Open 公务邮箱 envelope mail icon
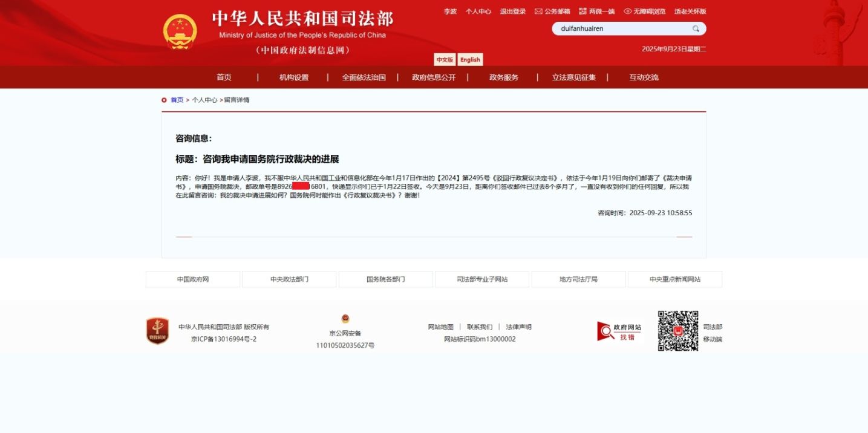 [x=538, y=11]
